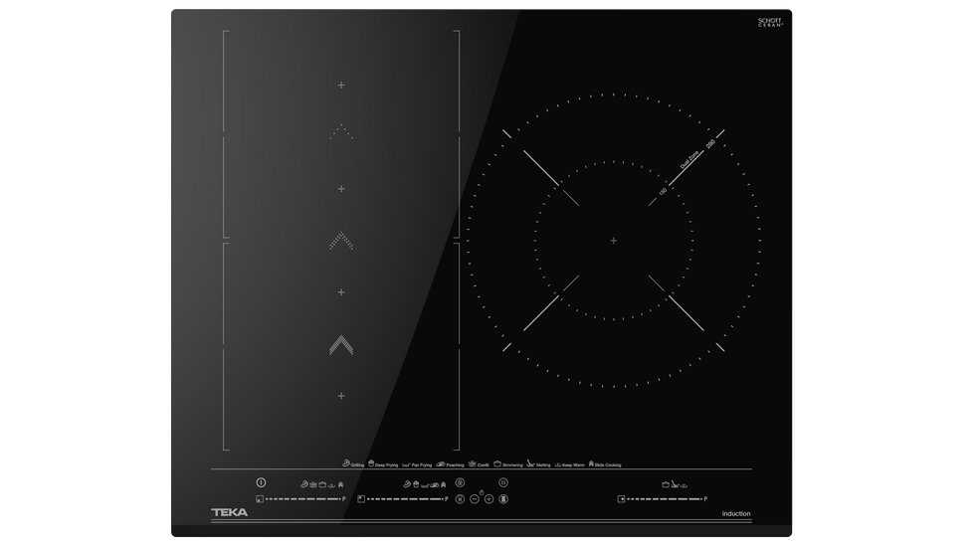Tap the Pan Frying icon above the middle slider
The height and width of the screenshot is (551, 980).
pos(425,486)
